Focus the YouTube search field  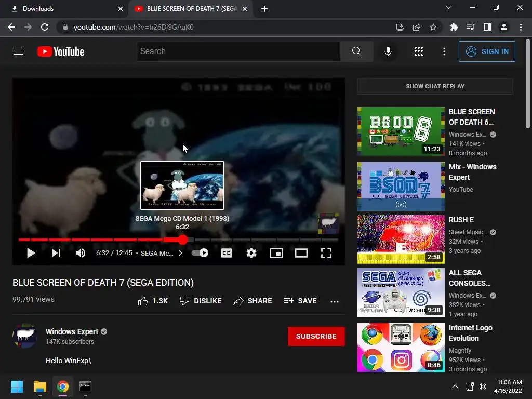tap(238, 51)
